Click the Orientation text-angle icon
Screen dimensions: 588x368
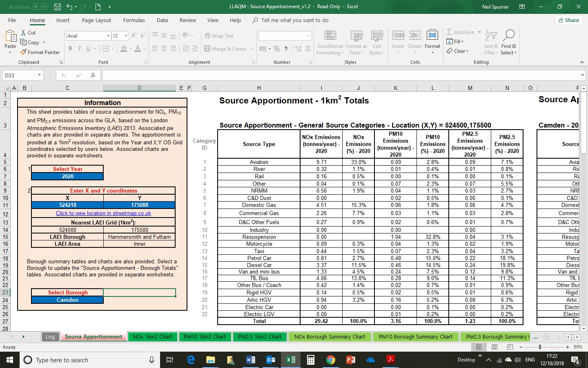[x=186, y=36]
